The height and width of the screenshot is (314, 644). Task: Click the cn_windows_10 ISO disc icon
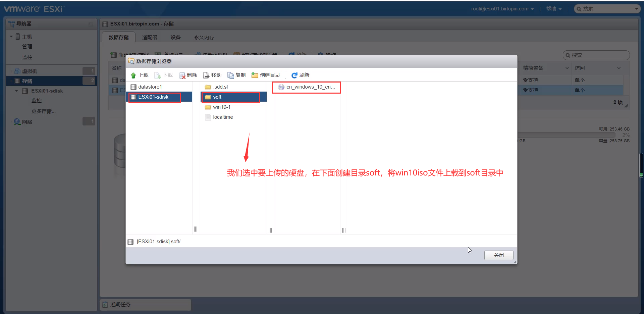[x=281, y=87]
